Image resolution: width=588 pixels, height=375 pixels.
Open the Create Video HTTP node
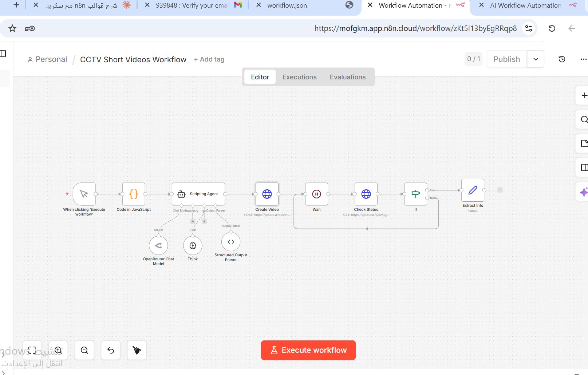267,194
